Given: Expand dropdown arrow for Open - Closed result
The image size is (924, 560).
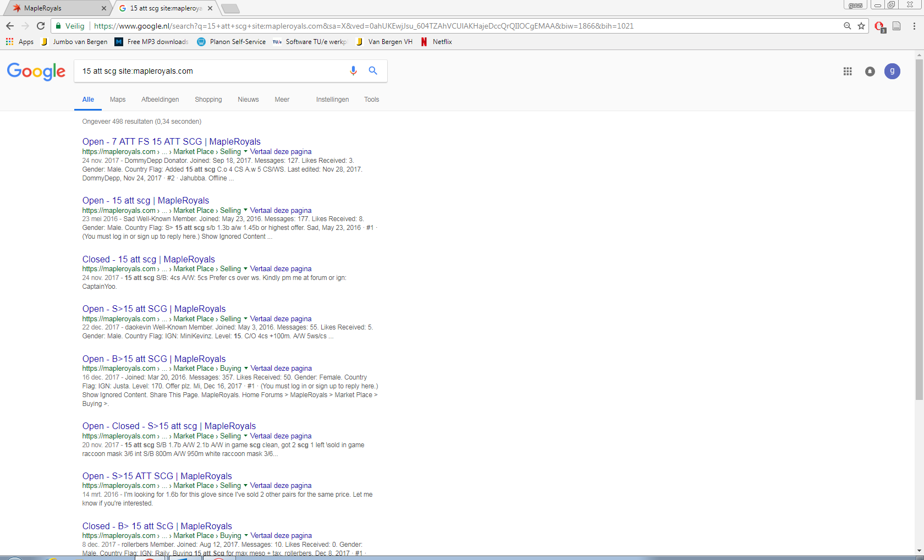Looking at the screenshot, I should point(245,436).
